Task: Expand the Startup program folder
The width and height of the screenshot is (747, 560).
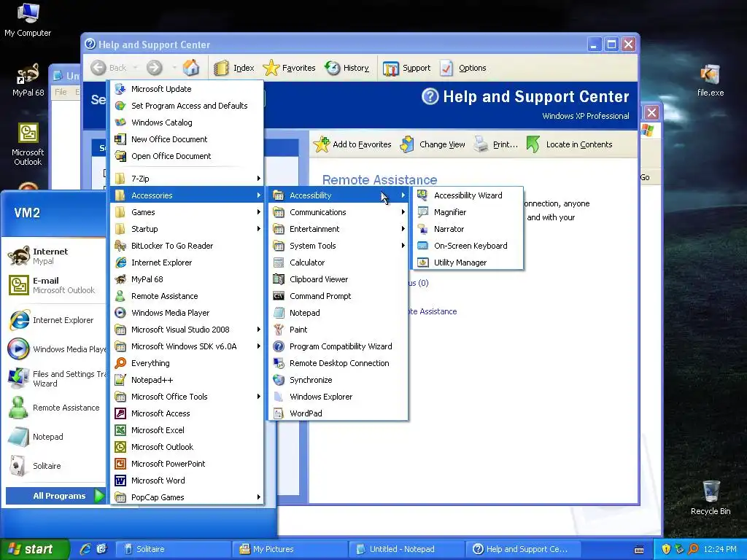Action: point(187,229)
